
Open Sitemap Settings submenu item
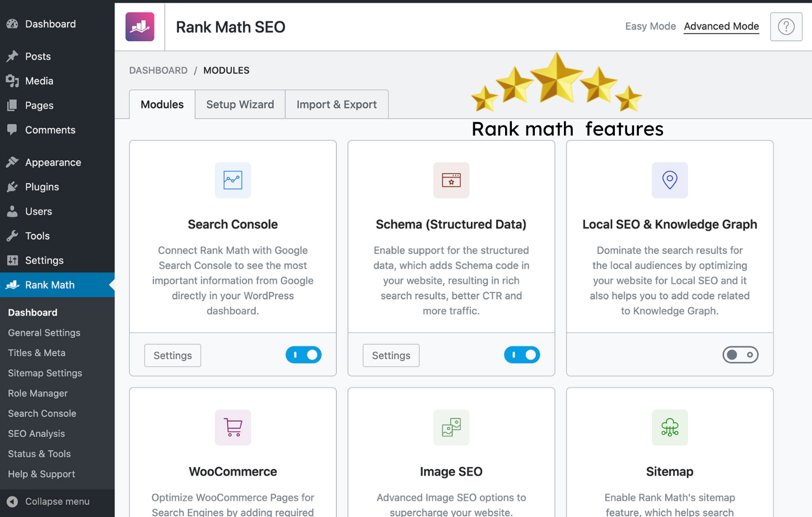click(x=45, y=372)
